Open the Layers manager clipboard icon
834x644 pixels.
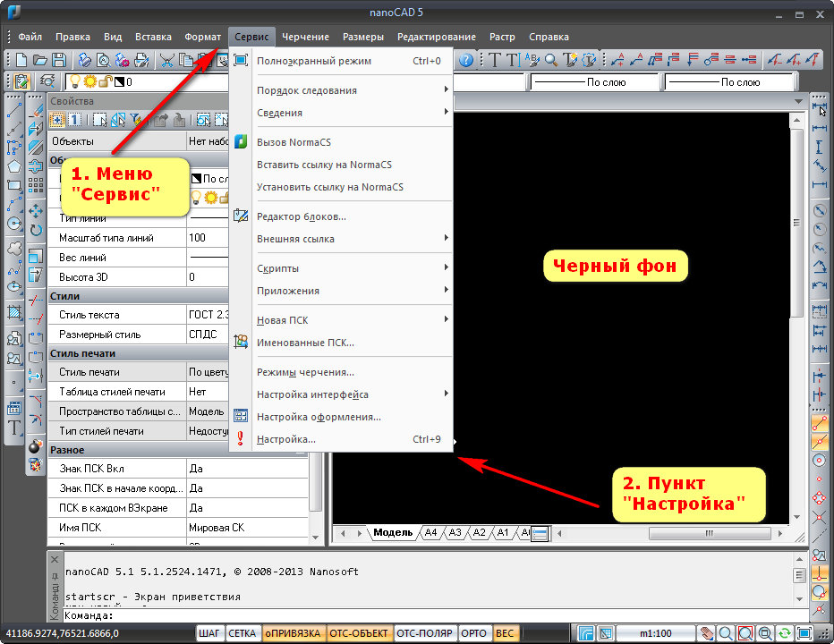tap(21, 81)
